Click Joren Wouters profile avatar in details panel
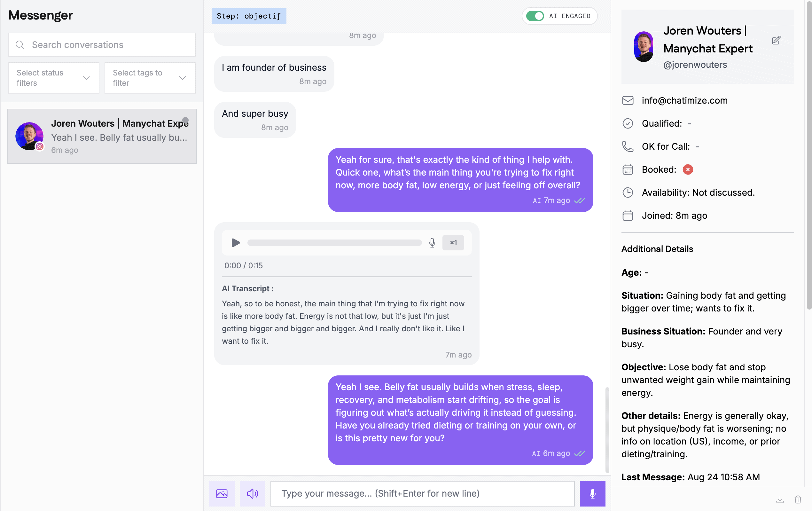812x511 pixels. point(644,47)
